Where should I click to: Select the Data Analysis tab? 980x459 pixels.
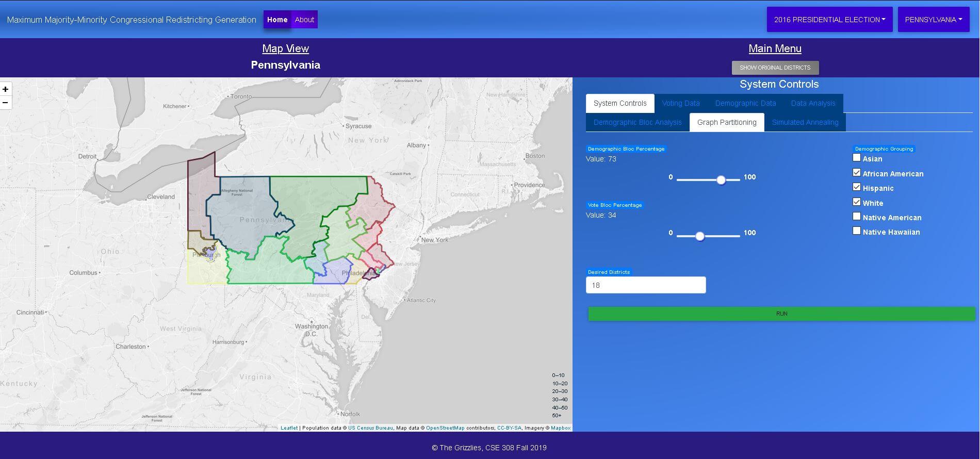click(813, 103)
